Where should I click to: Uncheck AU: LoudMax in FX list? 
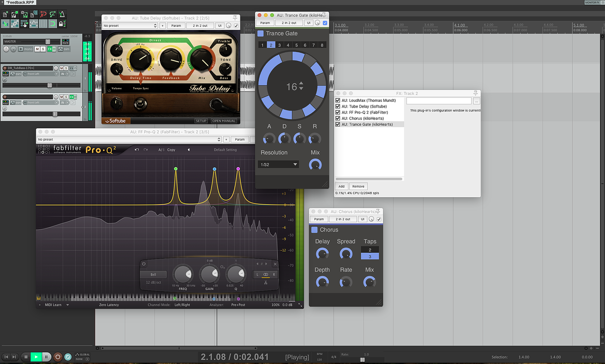click(338, 100)
